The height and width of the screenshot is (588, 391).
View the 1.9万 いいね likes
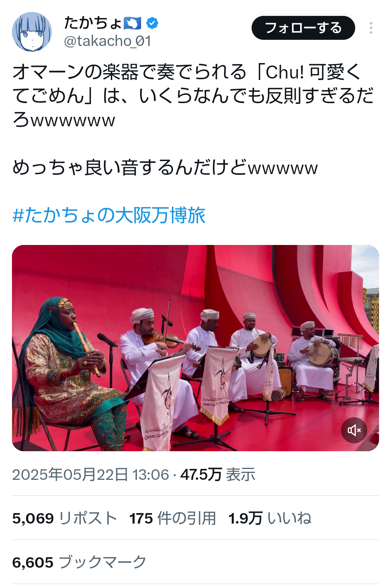point(270,518)
